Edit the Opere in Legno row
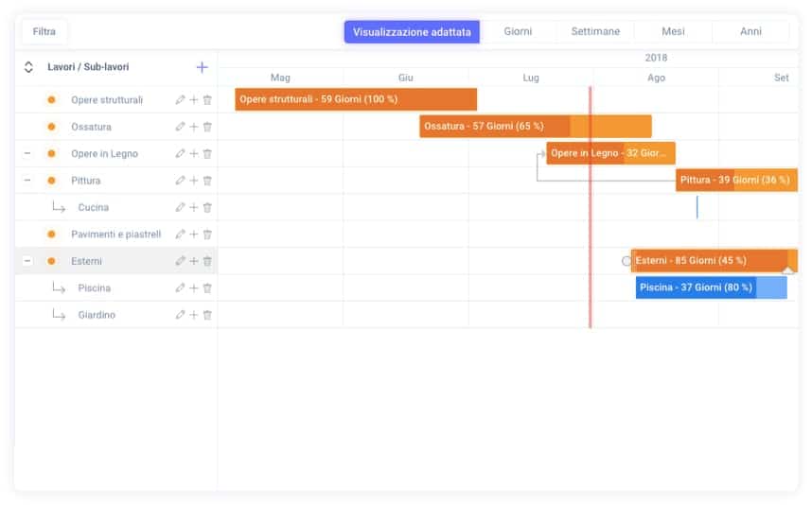This screenshot has width=812, height=505. [180, 153]
